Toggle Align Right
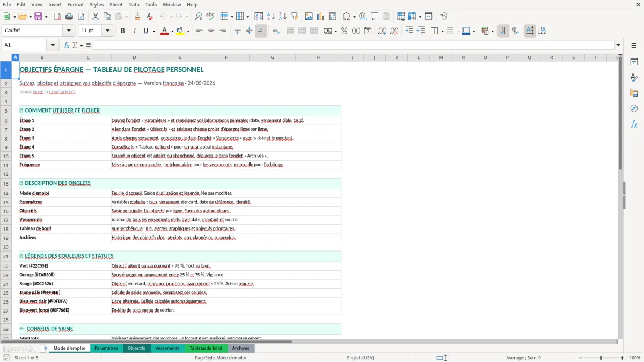 click(x=223, y=31)
